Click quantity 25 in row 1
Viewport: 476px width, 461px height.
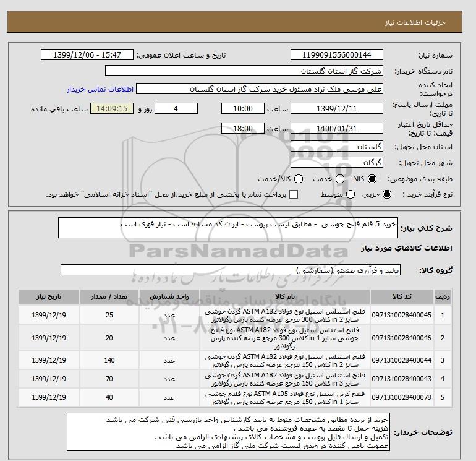coord(109,315)
